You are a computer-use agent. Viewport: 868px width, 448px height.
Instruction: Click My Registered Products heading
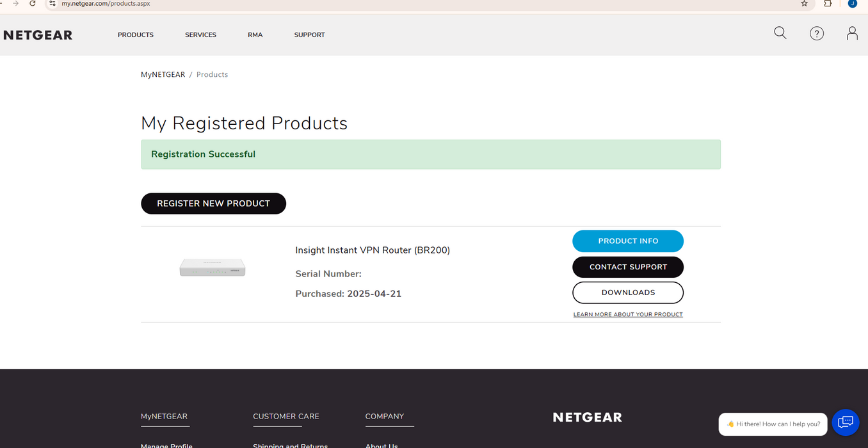pyautogui.click(x=244, y=123)
